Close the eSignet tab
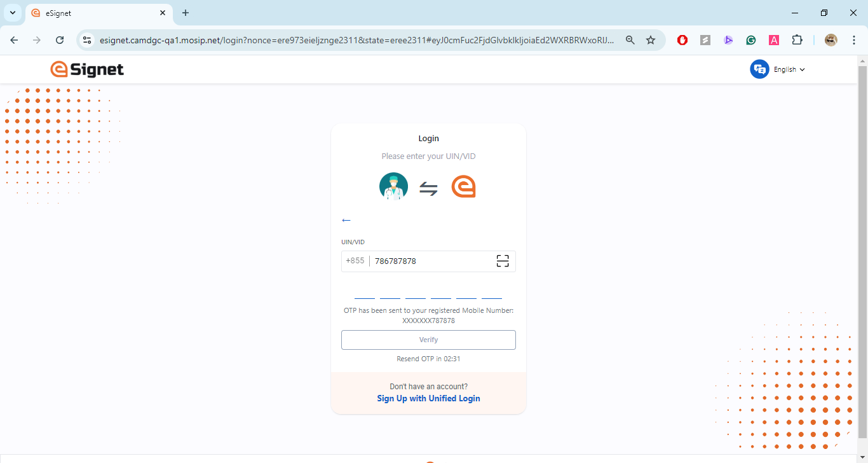 (163, 13)
